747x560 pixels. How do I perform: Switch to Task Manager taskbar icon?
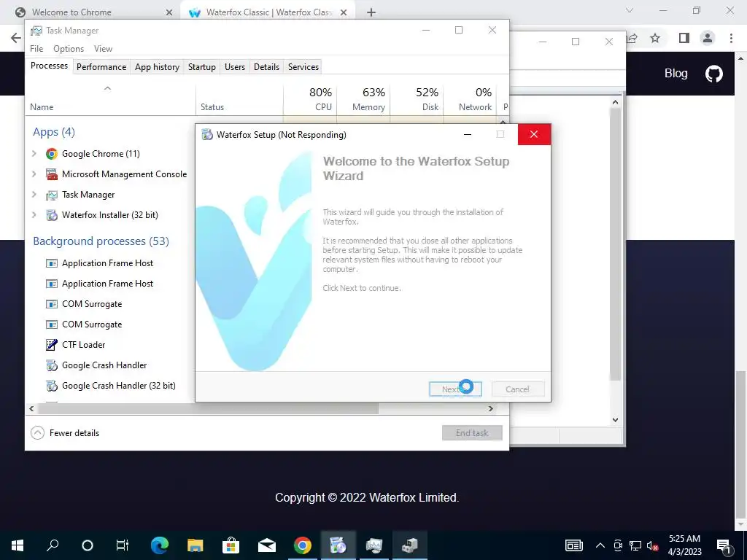(x=374, y=545)
